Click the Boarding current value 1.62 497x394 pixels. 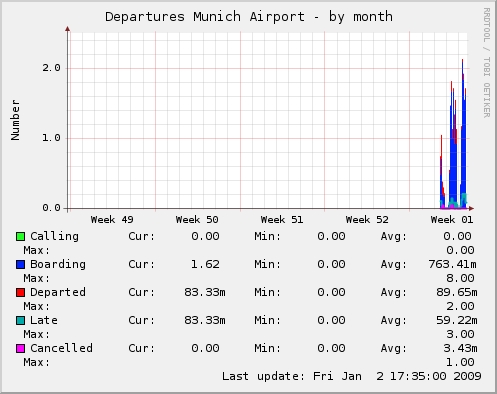point(205,264)
